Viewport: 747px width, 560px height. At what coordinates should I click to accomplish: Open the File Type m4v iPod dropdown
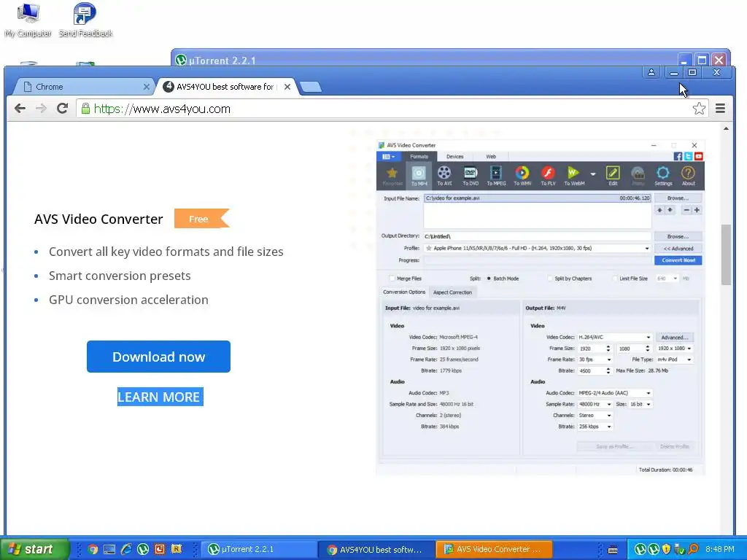(689, 359)
